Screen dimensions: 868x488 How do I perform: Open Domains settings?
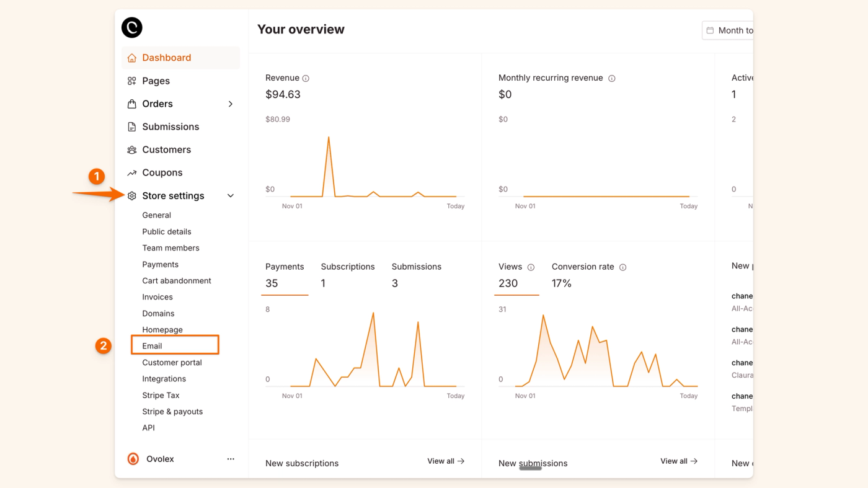point(158,313)
